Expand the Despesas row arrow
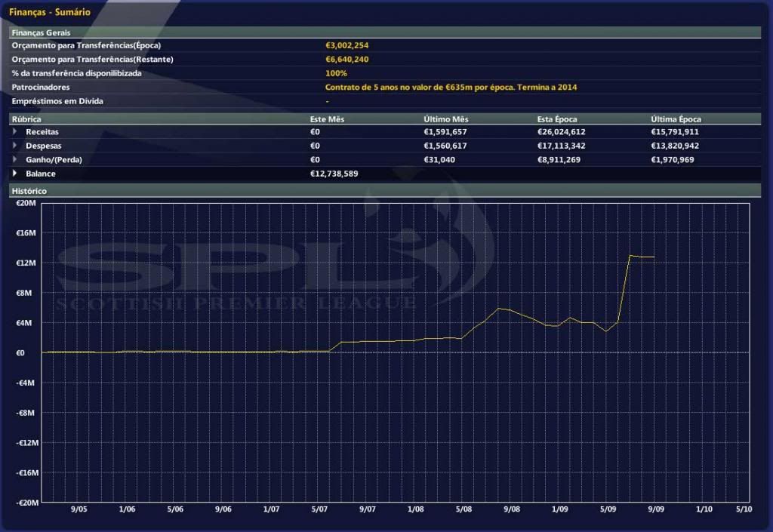 coord(15,146)
